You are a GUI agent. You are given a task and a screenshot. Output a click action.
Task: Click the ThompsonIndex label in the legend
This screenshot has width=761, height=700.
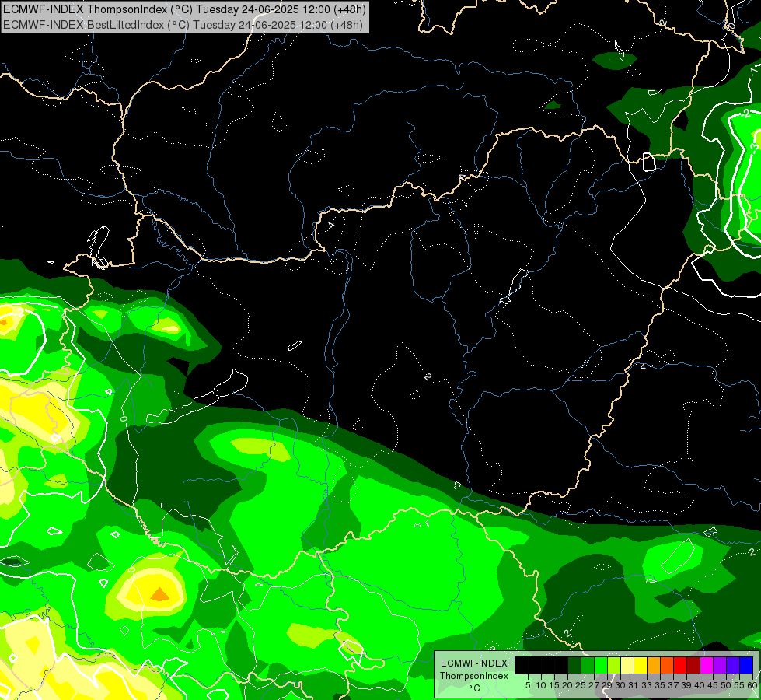tap(474, 676)
